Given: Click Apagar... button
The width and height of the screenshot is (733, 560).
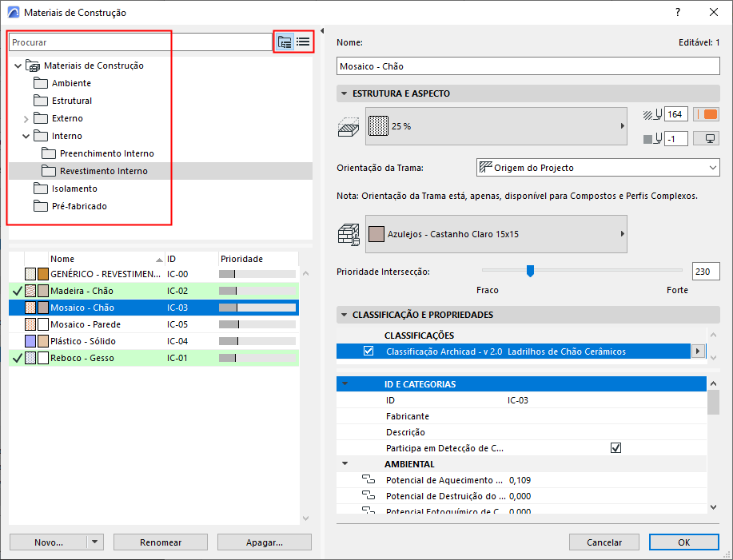Looking at the screenshot, I should (x=264, y=542).
